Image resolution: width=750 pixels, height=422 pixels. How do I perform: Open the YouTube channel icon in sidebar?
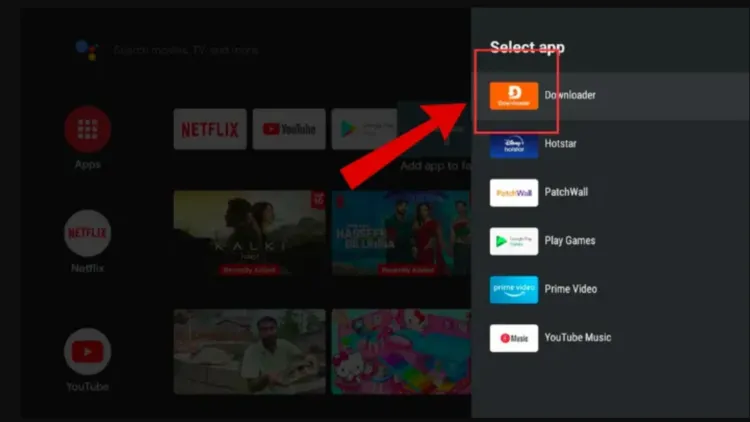pyautogui.click(x=88, y=352)
